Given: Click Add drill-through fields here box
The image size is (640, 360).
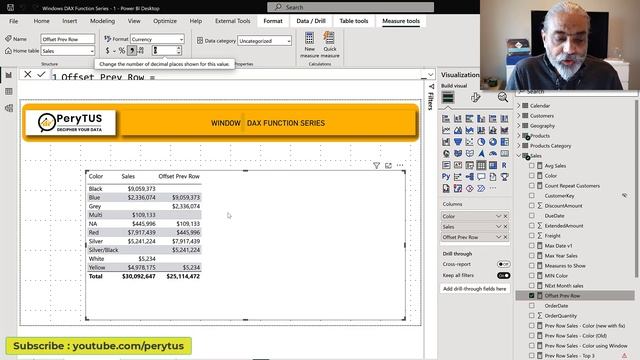Looking at the screenshot, I should coord(475,289).
